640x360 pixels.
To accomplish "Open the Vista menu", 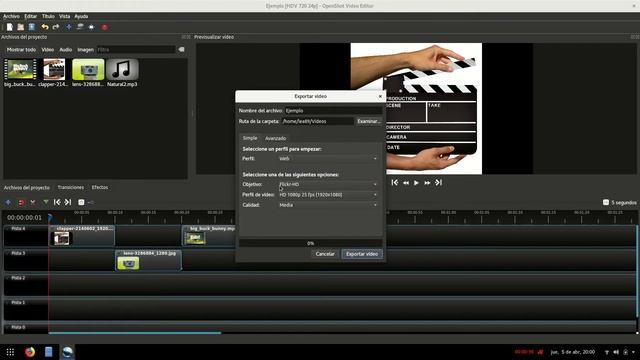I will (64, 16).
